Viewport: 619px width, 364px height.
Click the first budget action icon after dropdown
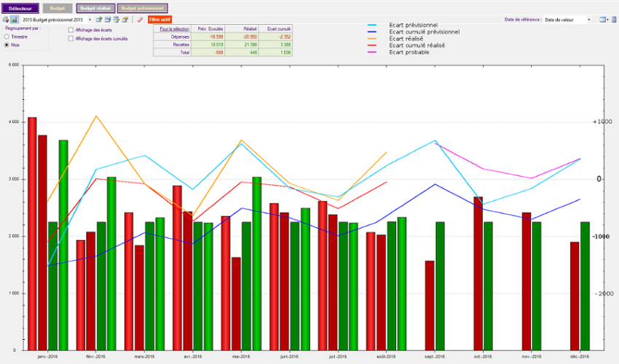coord(99,20)
